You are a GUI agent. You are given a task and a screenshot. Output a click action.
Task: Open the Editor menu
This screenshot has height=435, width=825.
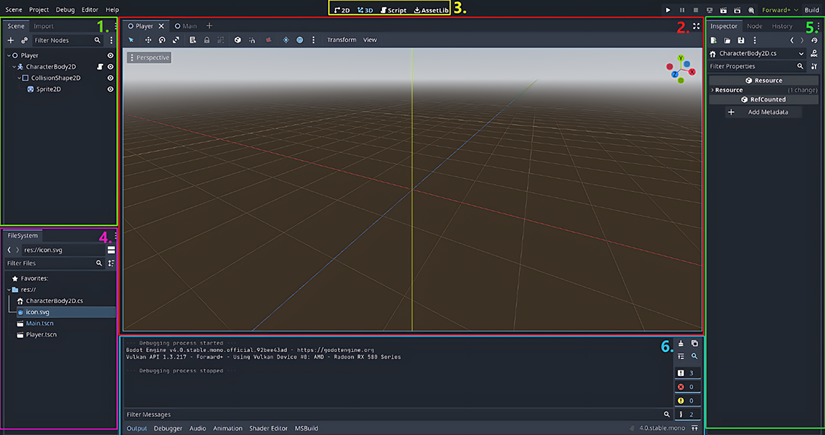coord(89,10)
